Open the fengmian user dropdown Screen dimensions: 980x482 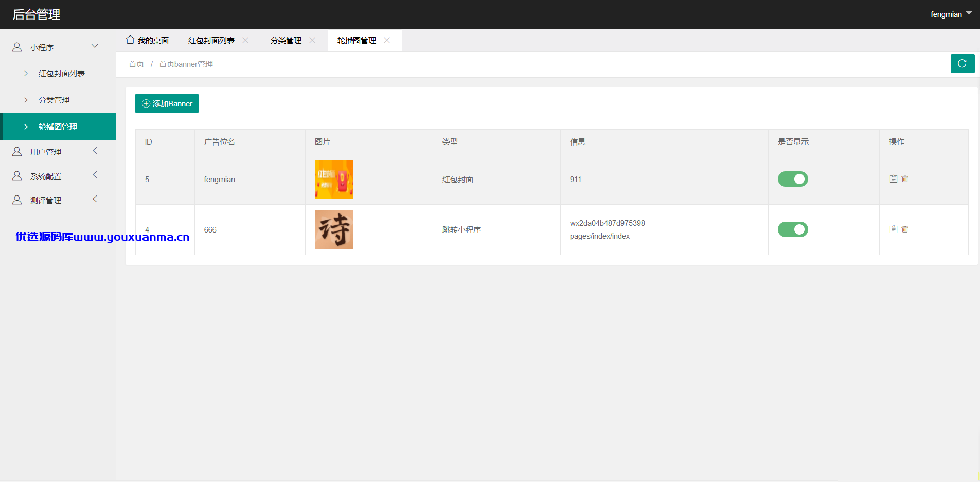[951, 14]
